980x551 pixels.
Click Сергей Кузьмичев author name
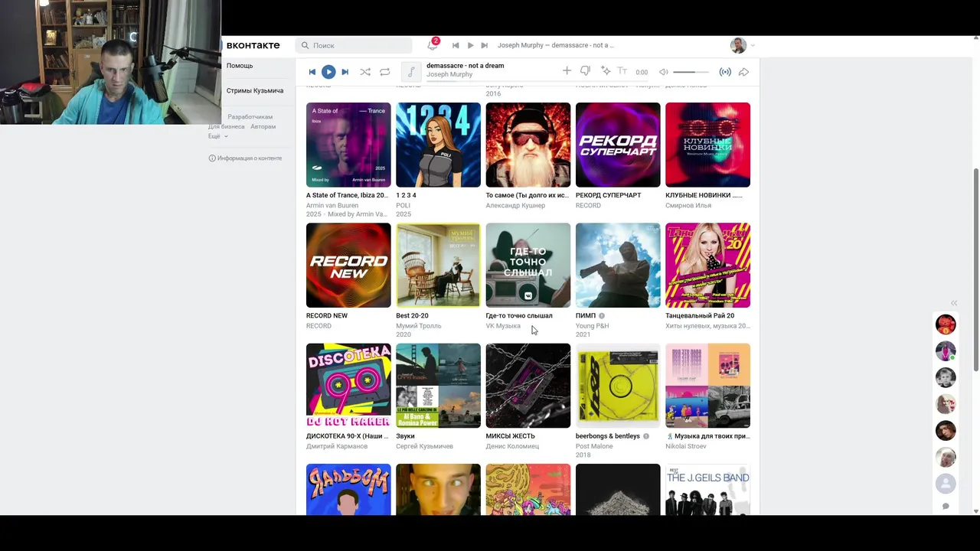click(424, 446)
